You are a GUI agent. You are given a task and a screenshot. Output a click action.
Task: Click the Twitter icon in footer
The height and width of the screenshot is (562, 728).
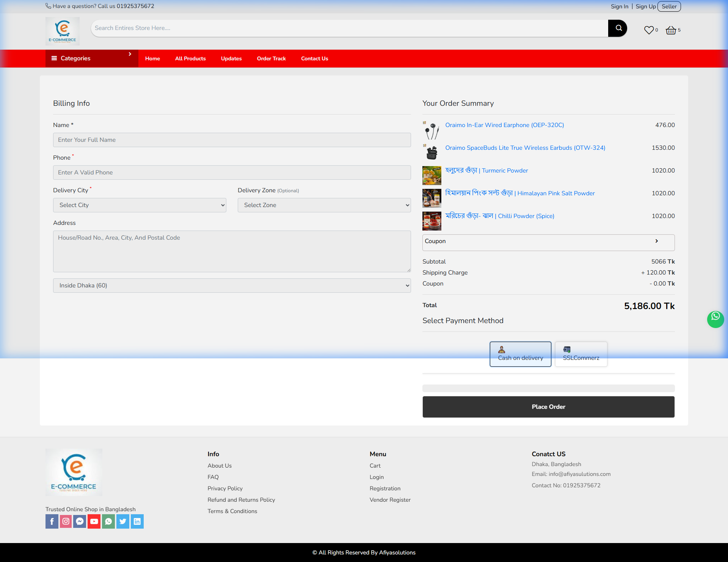[x=123, y=521]
